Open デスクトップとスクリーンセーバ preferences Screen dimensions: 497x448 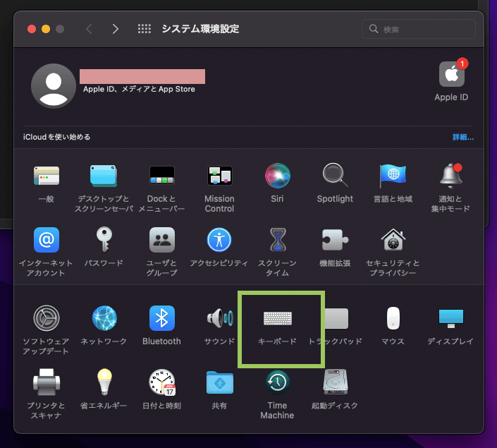click(104, 176)
